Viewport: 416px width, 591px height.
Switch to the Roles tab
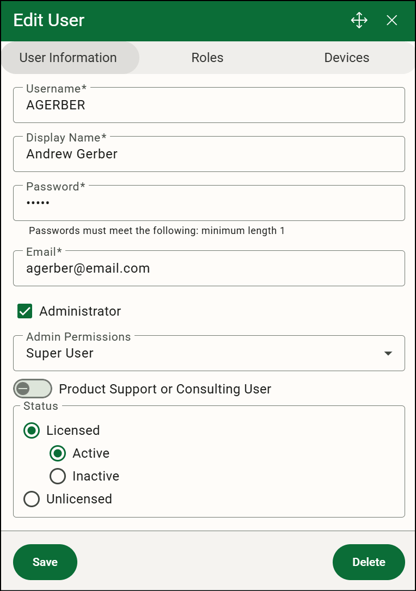(207, 58)
